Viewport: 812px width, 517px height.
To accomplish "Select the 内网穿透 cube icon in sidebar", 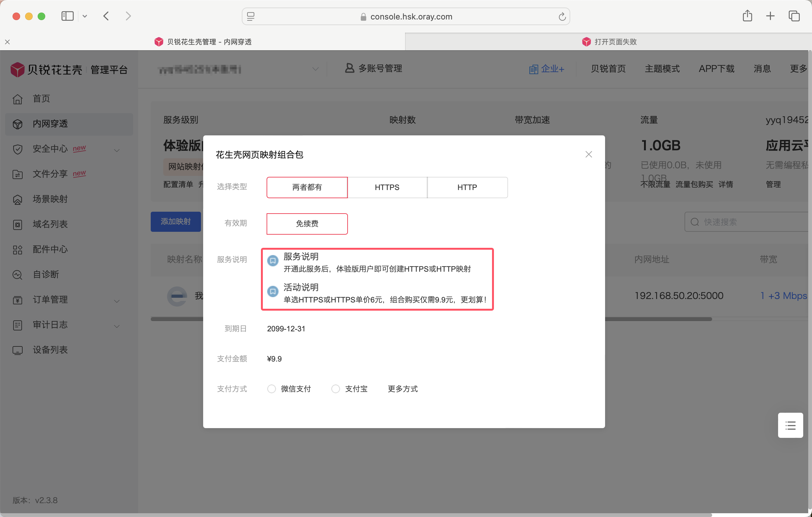I will (18, 124).
